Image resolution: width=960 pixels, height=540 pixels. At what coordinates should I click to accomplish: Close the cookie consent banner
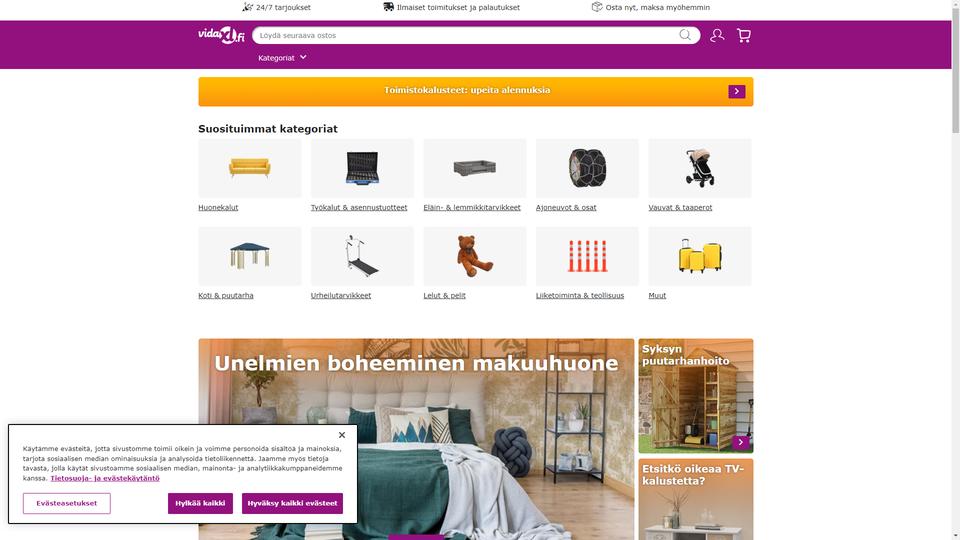click(342, 435)
